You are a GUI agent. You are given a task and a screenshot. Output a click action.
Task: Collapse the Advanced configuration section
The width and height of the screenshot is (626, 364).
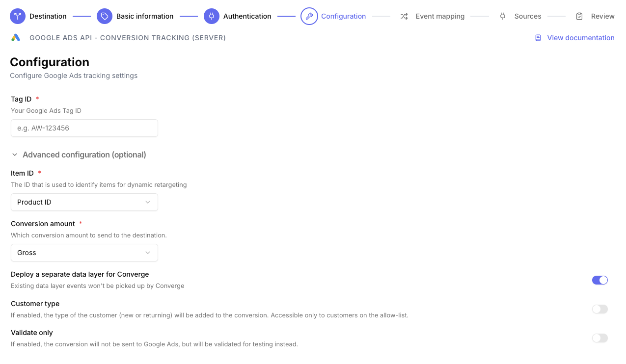pos(14,154)
